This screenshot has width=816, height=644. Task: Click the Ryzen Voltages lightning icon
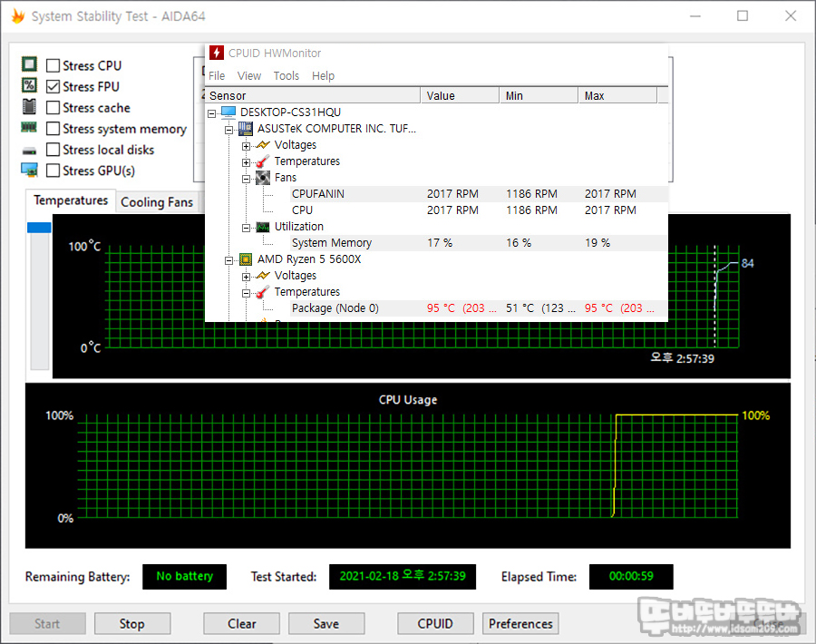tap(263, 276)
